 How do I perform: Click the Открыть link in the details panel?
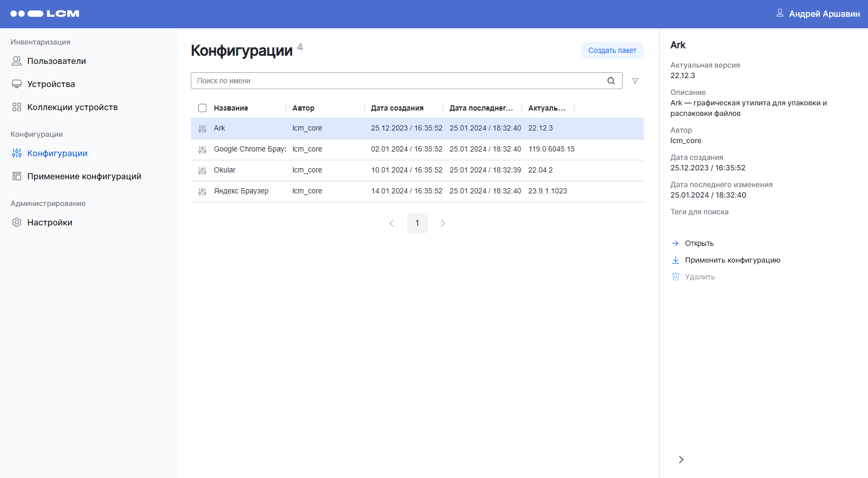point(699,243)
